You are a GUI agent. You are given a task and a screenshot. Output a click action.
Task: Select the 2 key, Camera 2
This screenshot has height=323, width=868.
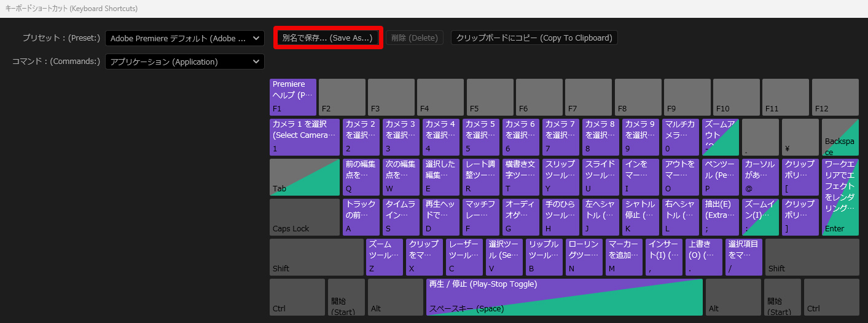361,137
